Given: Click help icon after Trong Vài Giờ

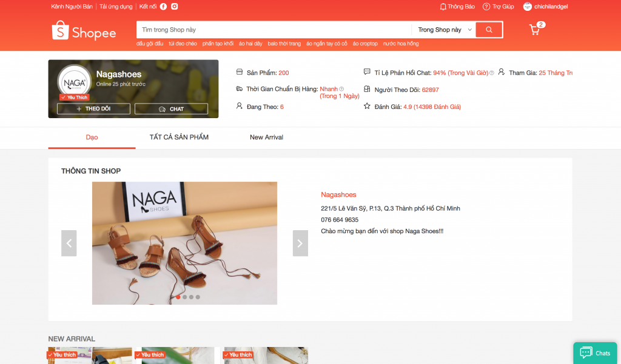Looking at the screenshot, I should (491, 73).
